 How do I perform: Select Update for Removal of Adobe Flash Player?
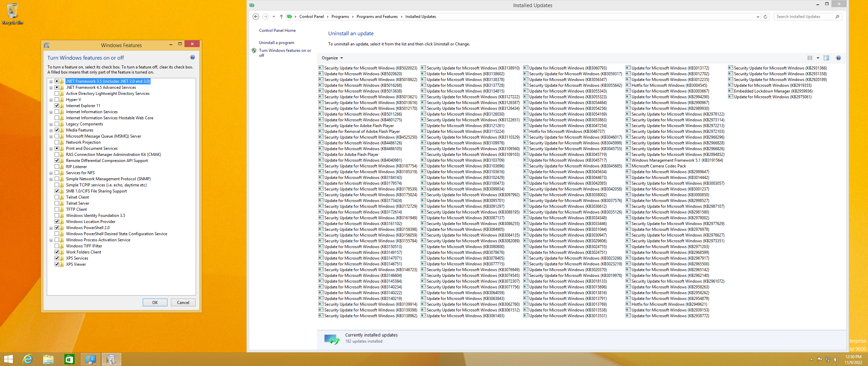tap(359, 131)
